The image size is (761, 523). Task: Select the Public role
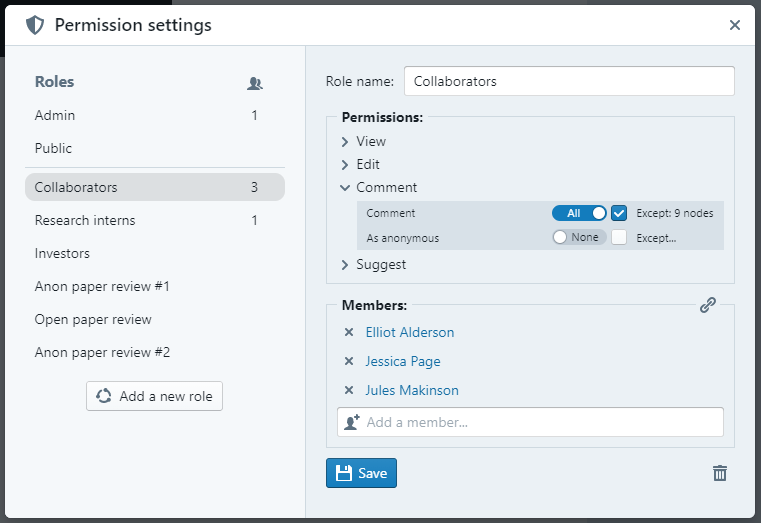(x=155, y=148)
